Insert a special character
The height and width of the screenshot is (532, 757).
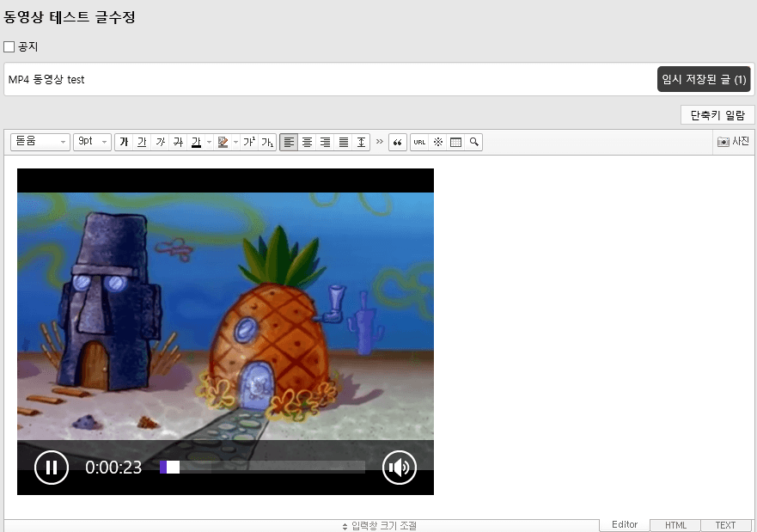coord(438,142)
